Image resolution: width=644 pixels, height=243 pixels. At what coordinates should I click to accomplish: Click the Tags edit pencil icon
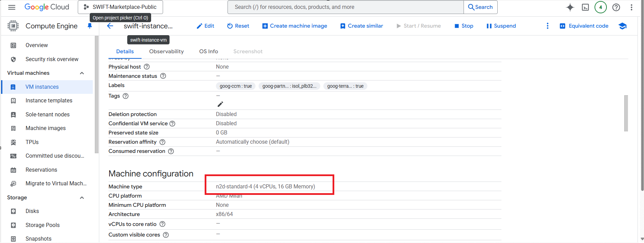click(x=220, y=104)
